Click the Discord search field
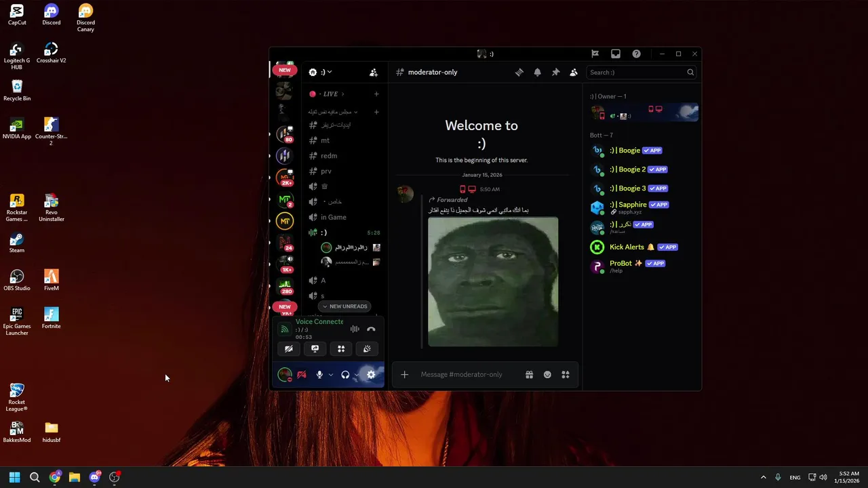The height and width of the screenshot is (488, 868). [x=642, y=73]
